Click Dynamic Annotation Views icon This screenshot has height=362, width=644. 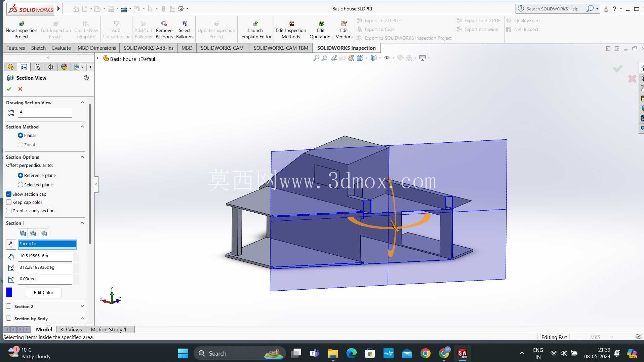pyautogui.click(x=351, y=58)
